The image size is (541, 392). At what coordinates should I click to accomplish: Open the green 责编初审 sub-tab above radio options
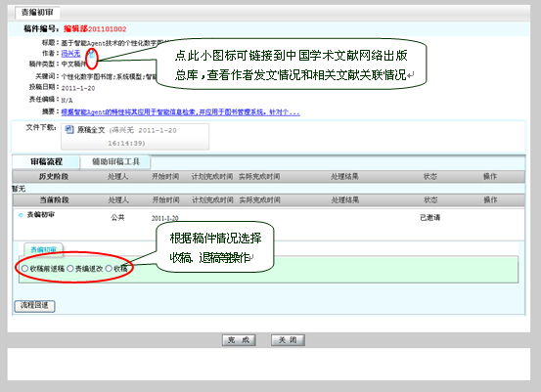click(43, 249)
